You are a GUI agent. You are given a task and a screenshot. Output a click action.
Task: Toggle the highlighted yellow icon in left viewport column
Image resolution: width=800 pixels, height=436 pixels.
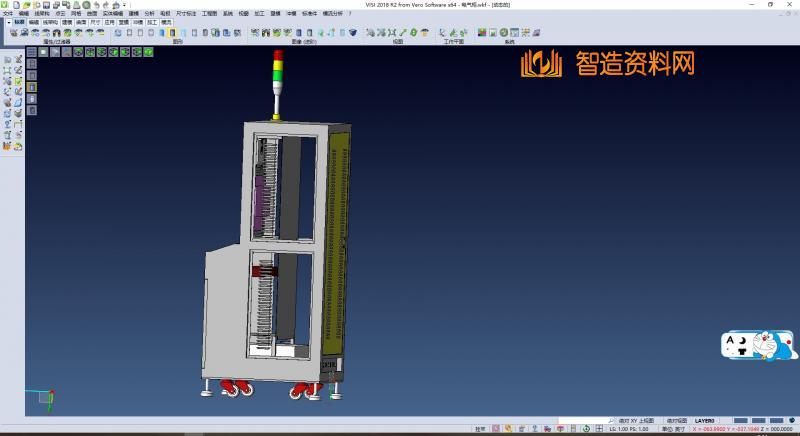32,87
